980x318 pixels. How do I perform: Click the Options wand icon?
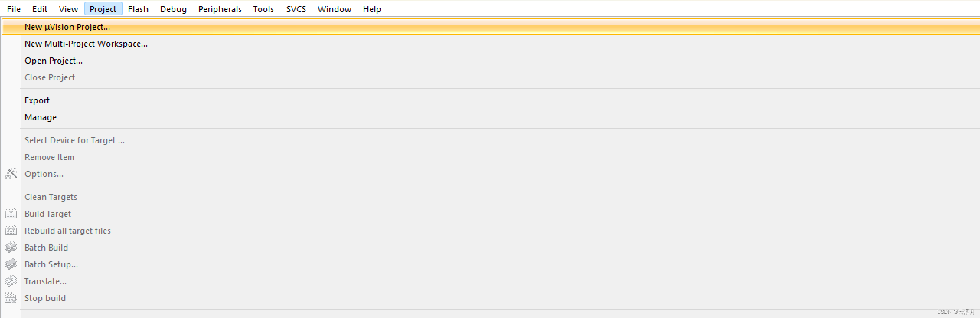[x=11, y=174]
